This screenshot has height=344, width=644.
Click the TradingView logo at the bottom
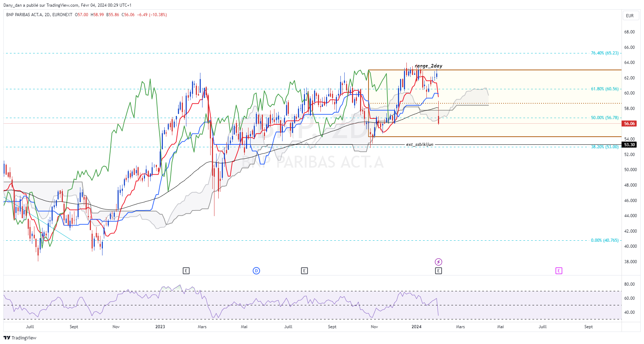(x=20, y=338)
